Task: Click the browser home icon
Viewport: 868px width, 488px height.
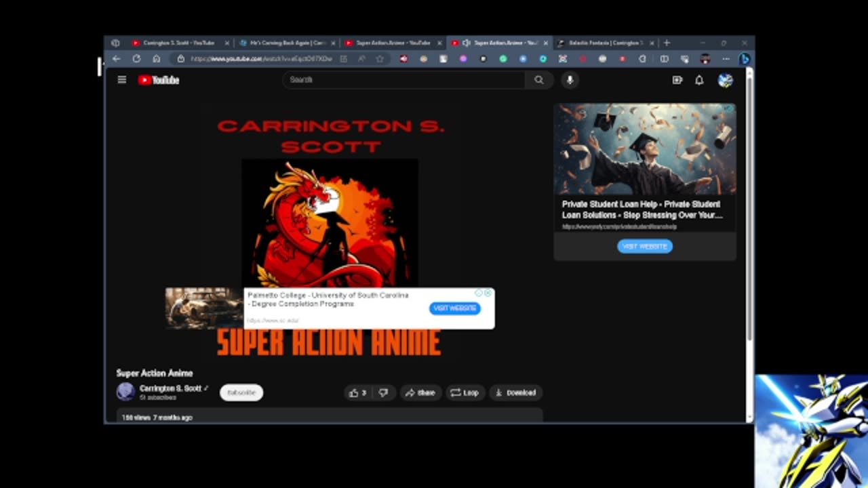Action: point(157,59)
